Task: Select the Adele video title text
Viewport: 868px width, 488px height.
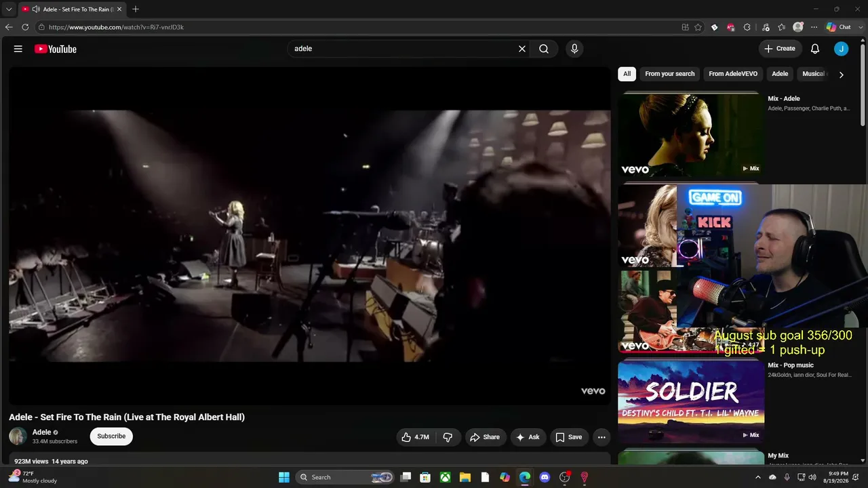Action: 127,418
